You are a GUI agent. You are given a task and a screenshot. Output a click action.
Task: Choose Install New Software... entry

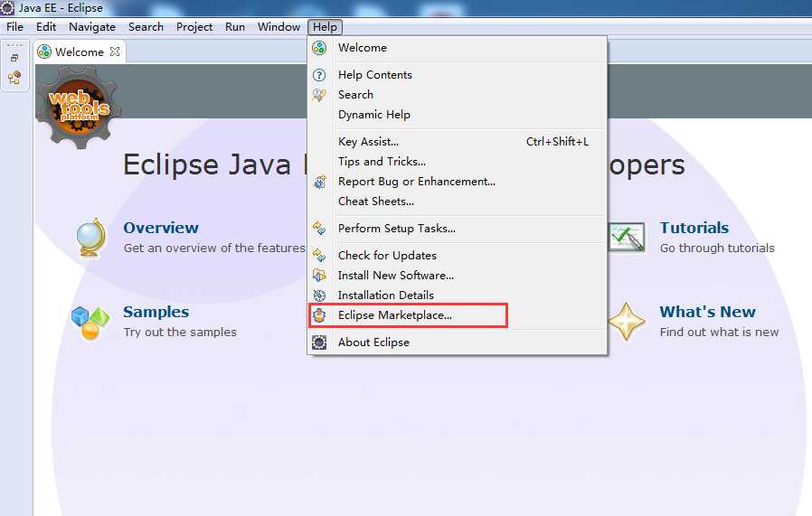pyautogui.click(x=457, y=276)
